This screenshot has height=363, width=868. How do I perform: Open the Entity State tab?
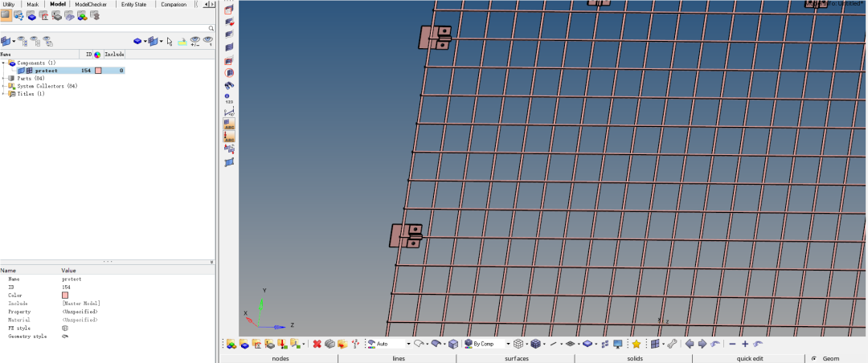[x=133, y=4]
